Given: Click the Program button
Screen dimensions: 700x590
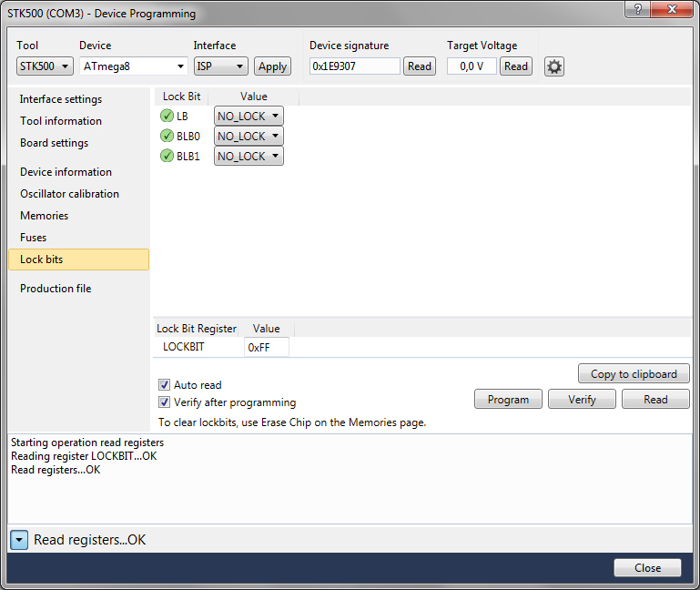Looking at the screenshot, I should (508, 400).
